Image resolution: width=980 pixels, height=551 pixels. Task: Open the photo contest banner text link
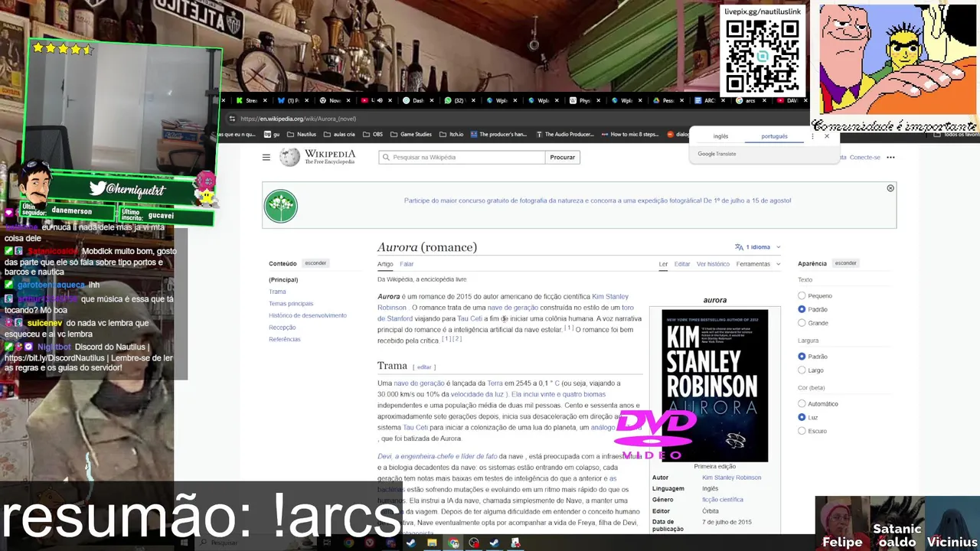597,201
